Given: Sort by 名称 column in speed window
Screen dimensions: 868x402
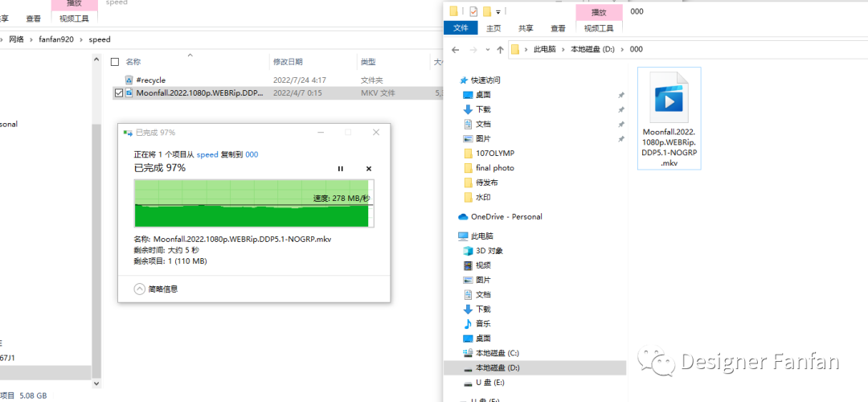Looking at the screenshot, I should [x=133, y=61].
